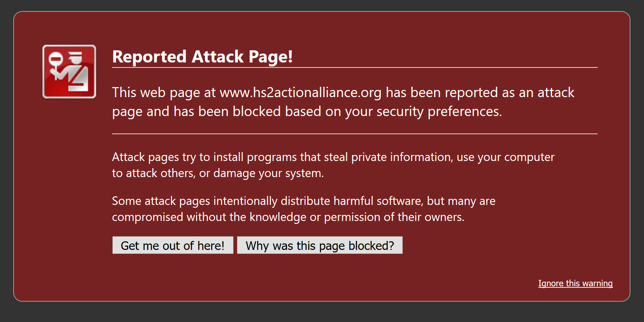Click the word "compromised" in the last paragraph
The image size is (644, 322).
(x=147, y=217)
